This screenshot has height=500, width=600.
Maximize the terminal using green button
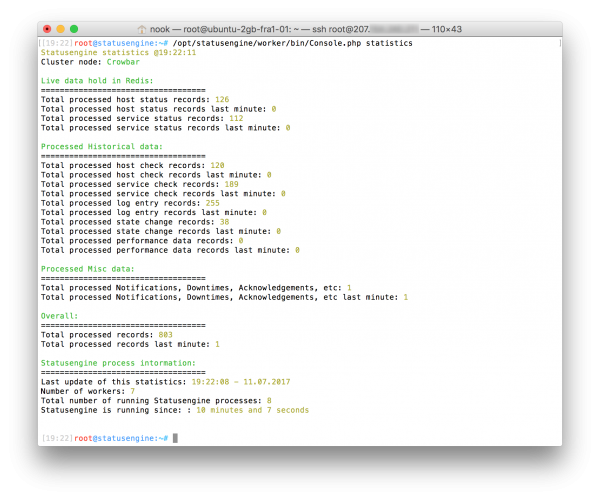pos(74,29)
